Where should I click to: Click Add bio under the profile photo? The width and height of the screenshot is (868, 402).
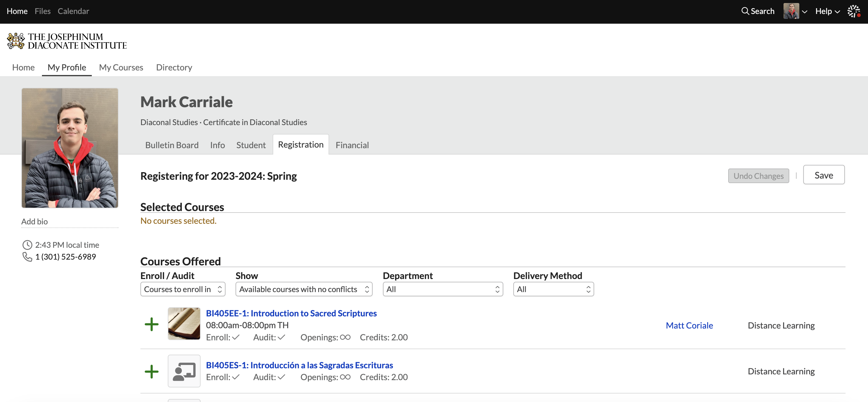pos(34,222)
